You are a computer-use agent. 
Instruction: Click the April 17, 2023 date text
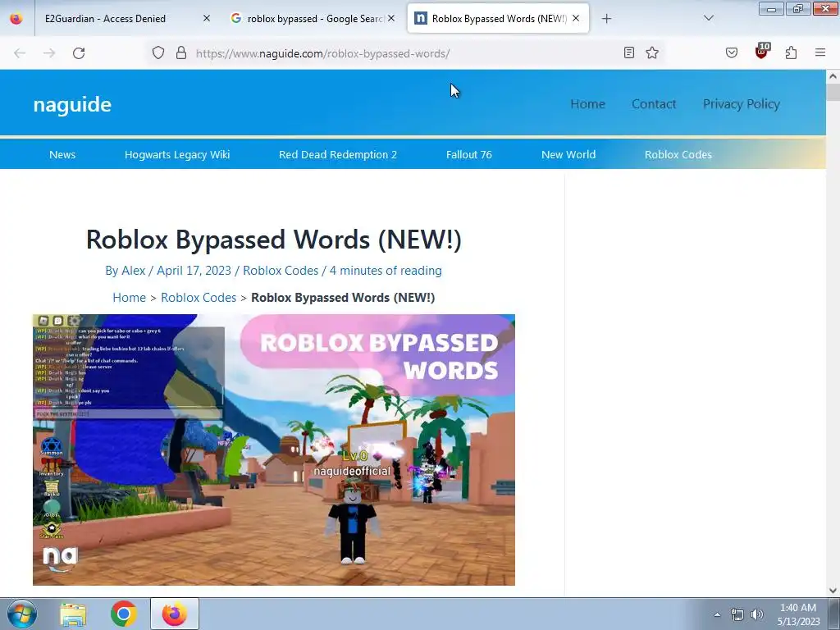[194, 271]
